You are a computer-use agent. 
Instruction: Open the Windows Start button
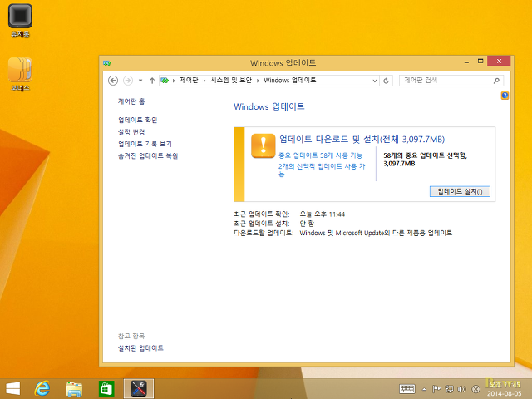pyautogui.click(x=13, y=388)
